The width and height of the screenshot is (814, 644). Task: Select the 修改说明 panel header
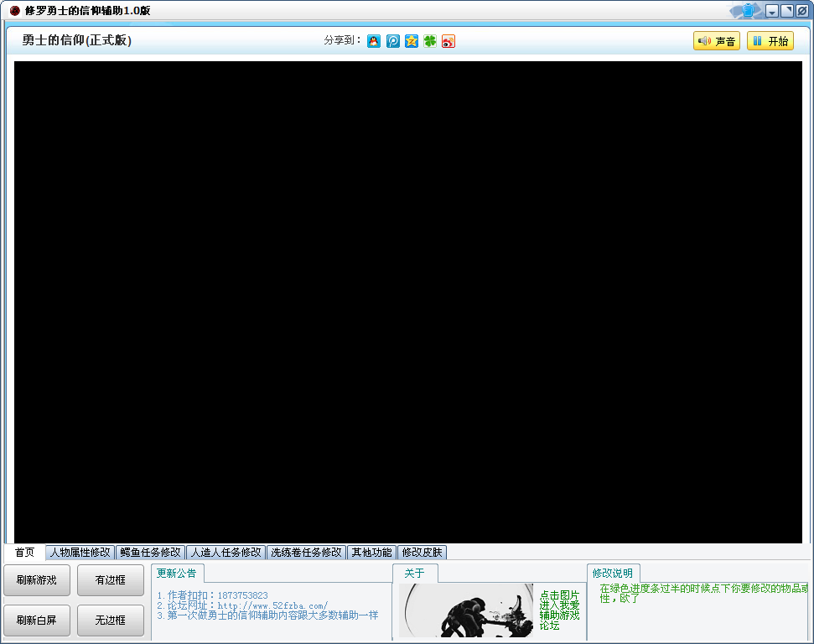[613, 574]
